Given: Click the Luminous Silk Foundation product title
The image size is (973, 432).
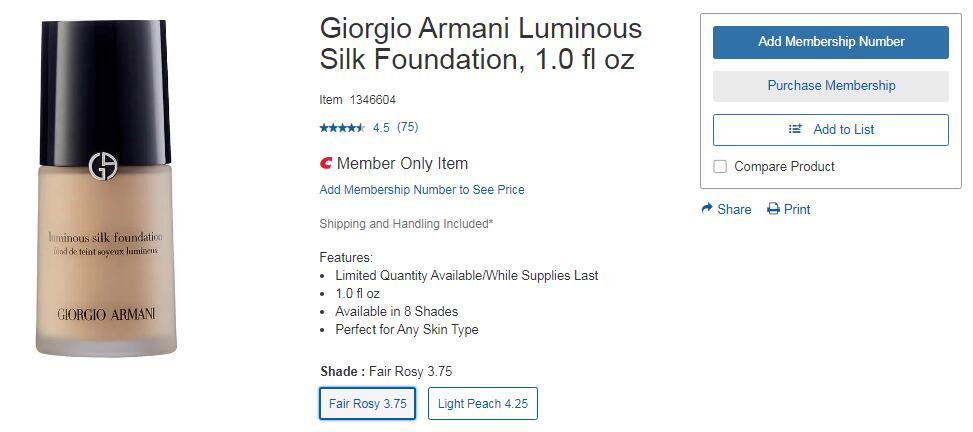Looking at the screenshot, I should (x=480, y=43).
